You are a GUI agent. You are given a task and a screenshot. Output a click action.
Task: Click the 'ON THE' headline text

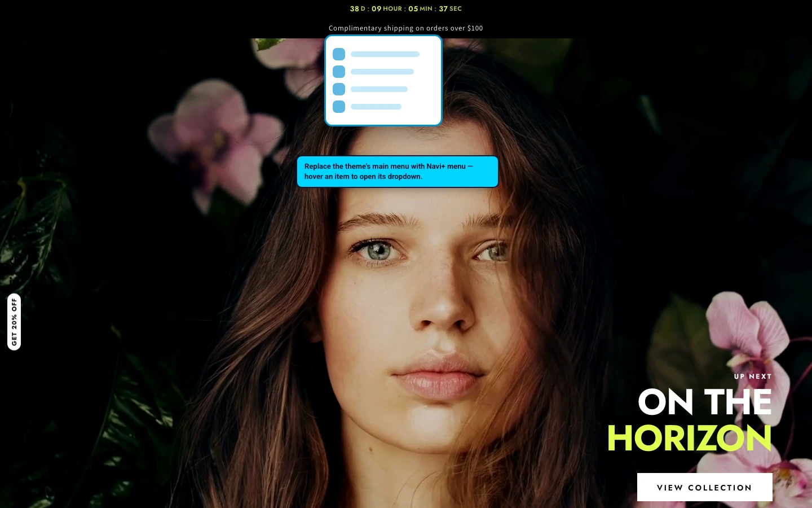point(705,402)
